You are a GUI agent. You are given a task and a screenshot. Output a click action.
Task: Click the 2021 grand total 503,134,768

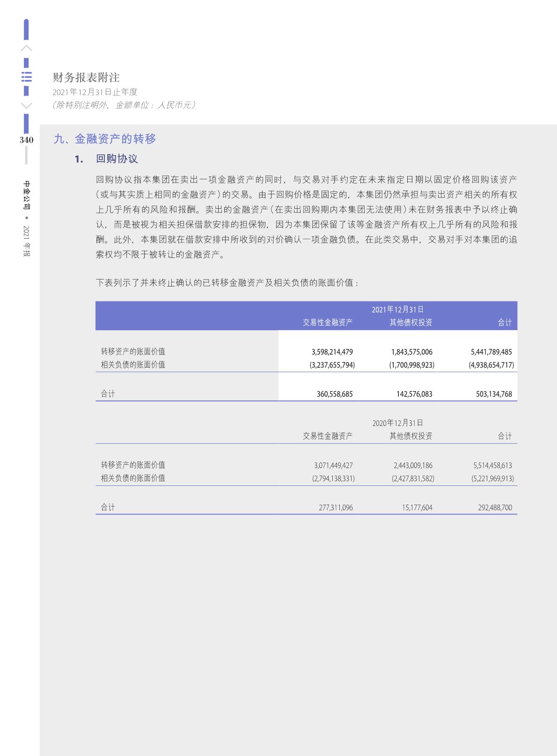pyautogui.click(x=494, y=394)
